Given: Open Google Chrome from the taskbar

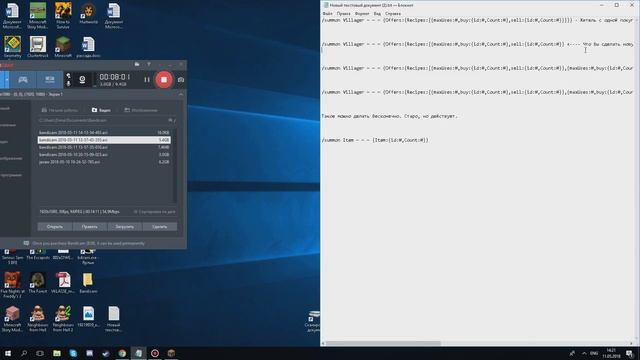Looking at the screenshot, I should 122,353.
